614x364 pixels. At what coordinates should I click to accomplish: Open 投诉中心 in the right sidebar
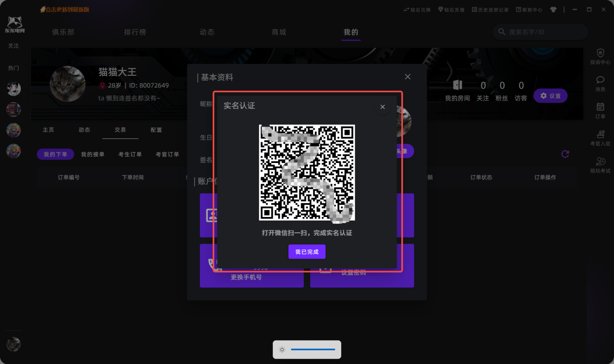[x=600, y=57]
